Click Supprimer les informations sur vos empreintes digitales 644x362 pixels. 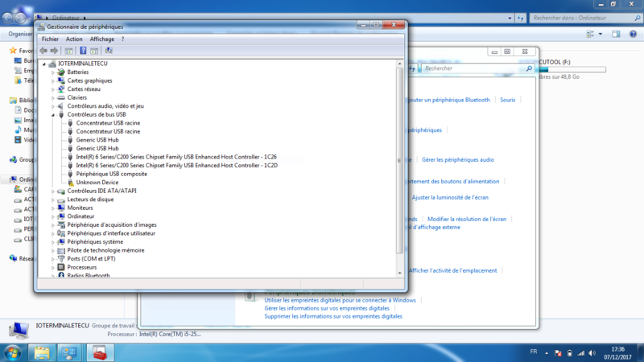[x=333, y=316]
